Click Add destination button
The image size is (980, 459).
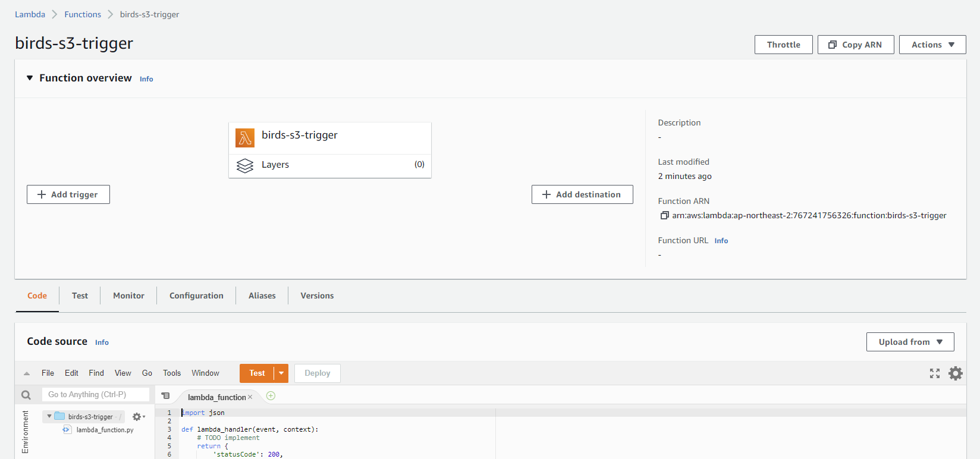click(582, 194)
